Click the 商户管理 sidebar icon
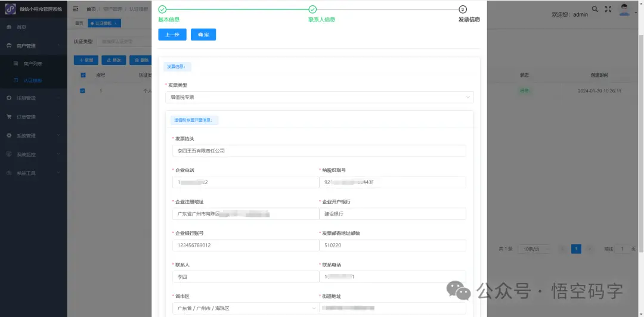 (9, 46)
